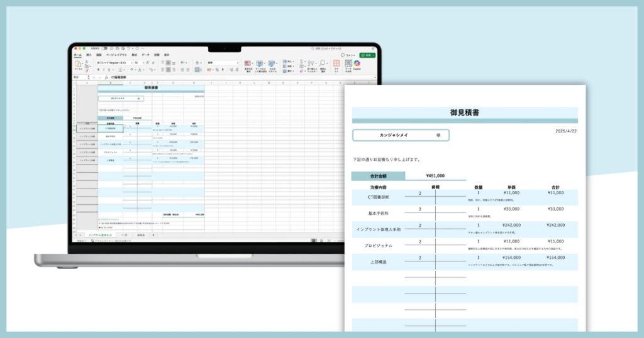Click the Percent style icon

(x=217, y=70)
